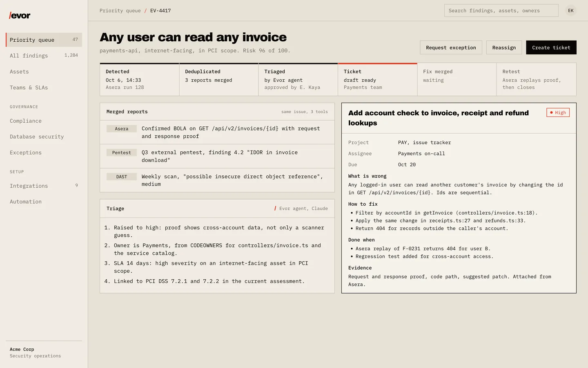This screenshot has width=588, height=368.
Task: Click the 'Payments on-call' assignee
Action: pos(421,154)
